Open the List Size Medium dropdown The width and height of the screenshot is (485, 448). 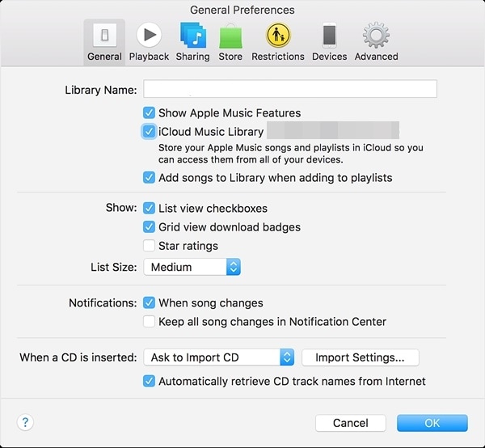click(x=192, y=267)
